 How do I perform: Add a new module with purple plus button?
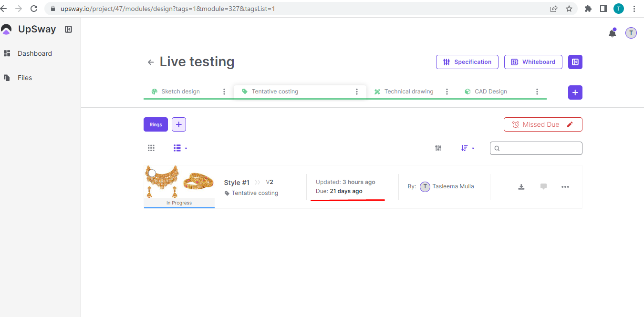click(575, 92)
